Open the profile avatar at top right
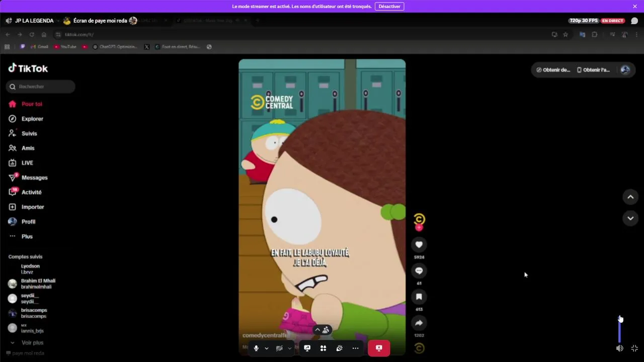This screenshot has width=644, height=362. tap(625, 70)
